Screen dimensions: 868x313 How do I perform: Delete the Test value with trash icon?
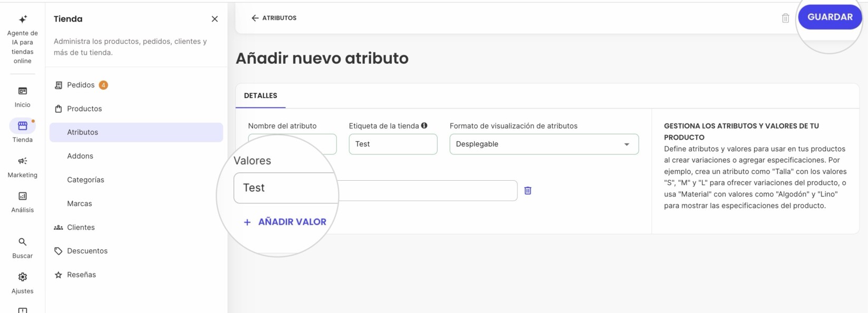tap(528, 190)
